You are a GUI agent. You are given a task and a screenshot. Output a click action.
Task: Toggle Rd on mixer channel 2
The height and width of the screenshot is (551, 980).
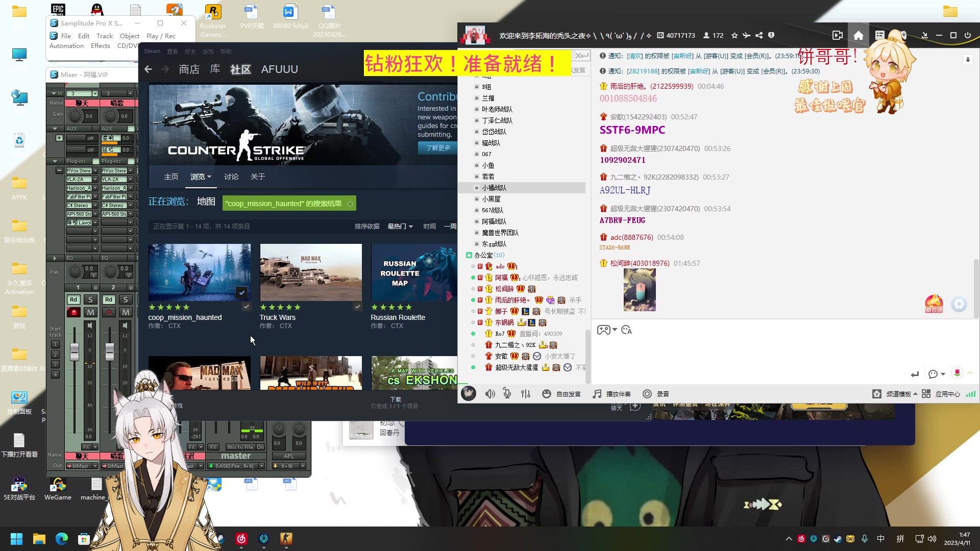click(x=109, y=299)
